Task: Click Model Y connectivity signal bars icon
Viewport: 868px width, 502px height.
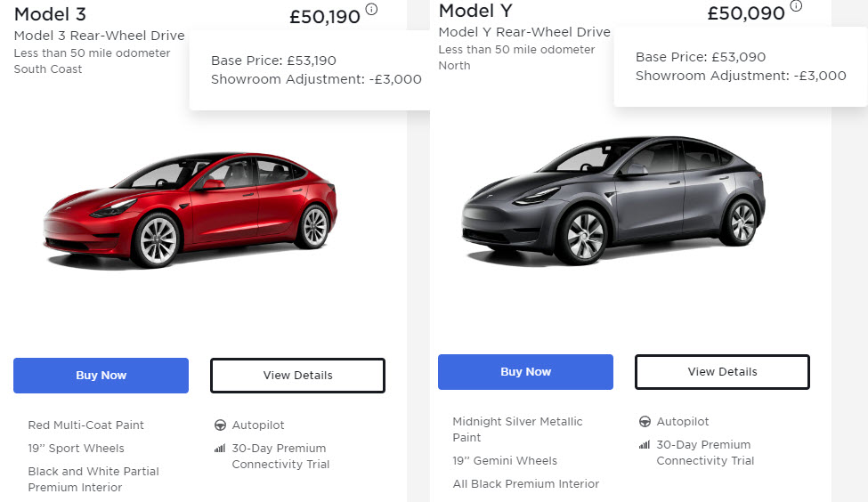Action: click(645, 445)
